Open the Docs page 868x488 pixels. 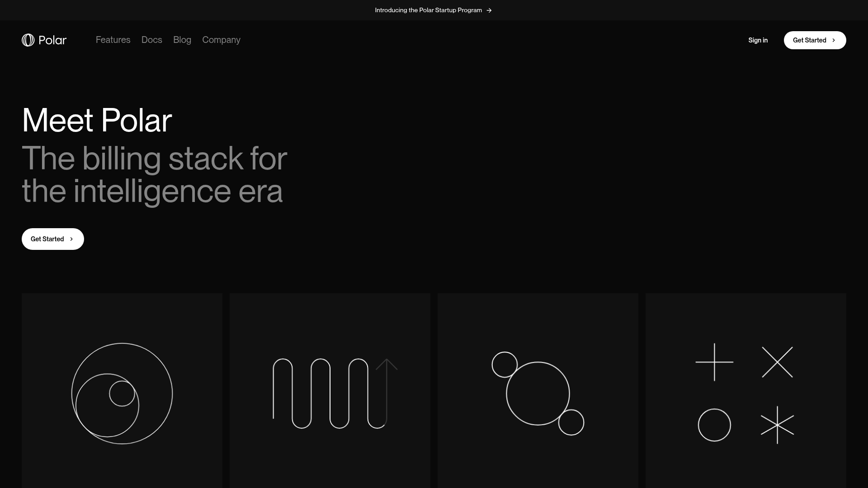(x=152, y=40)
